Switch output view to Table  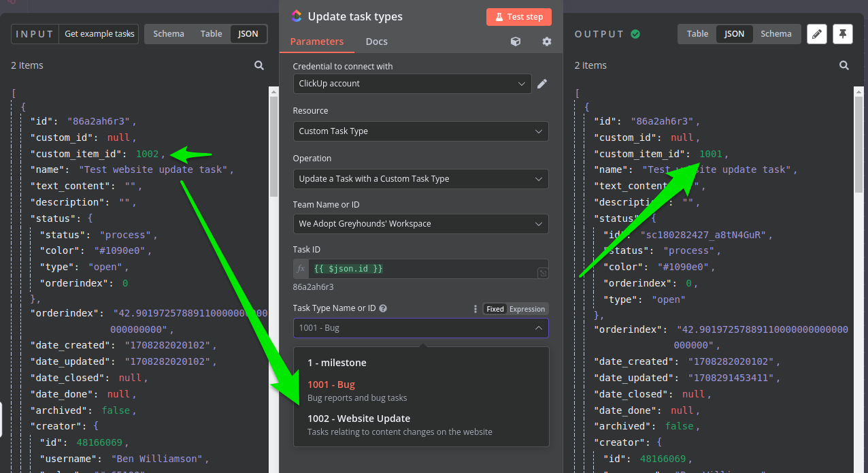tap(697, 34)
